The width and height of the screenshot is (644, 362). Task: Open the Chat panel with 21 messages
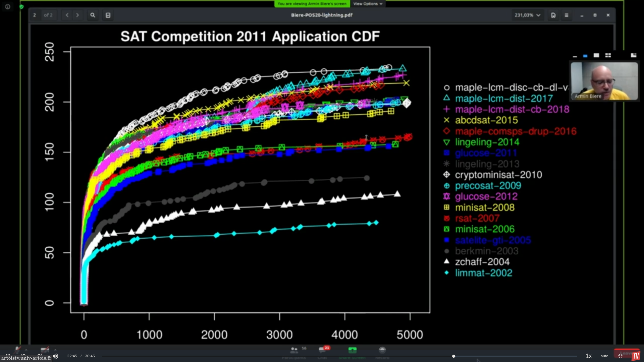pyautogui.click(x=322, y=351)
